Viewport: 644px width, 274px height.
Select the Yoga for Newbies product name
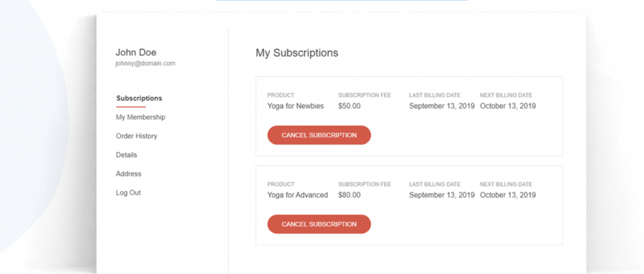(296, 106)
